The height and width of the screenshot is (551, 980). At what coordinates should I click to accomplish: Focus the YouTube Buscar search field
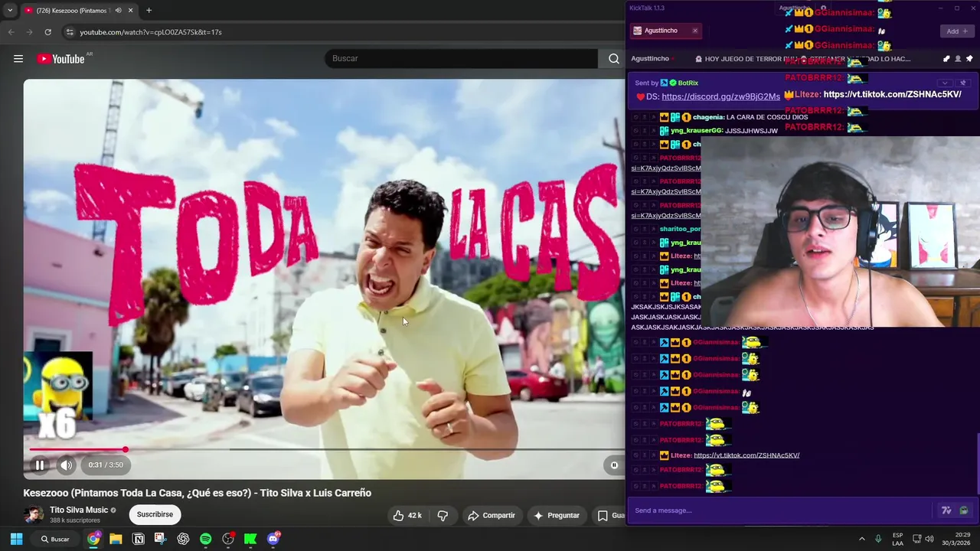pyautogui.click(x=461, y=58)
